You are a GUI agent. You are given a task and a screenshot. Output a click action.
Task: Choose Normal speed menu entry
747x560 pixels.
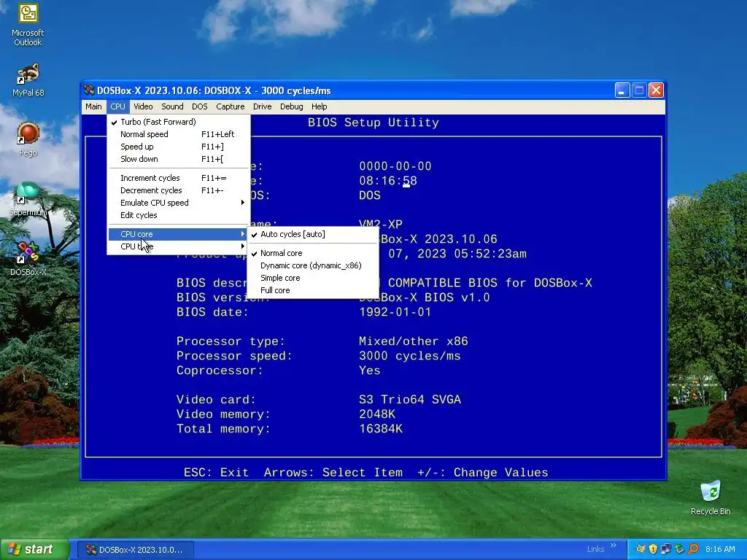point(179,134)
